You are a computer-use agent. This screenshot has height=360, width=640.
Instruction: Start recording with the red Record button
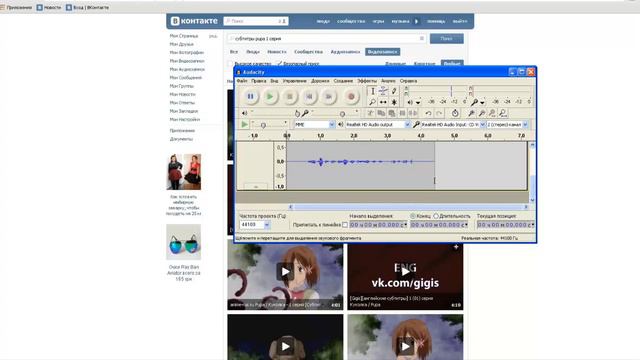pyautogui.click(x=351, y=97)
